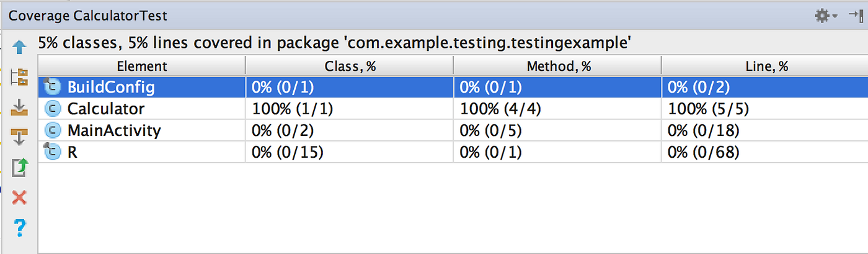The image size is (868, 254).
Task: Toggle autoscroll to source icon
Action: [19, 108]
